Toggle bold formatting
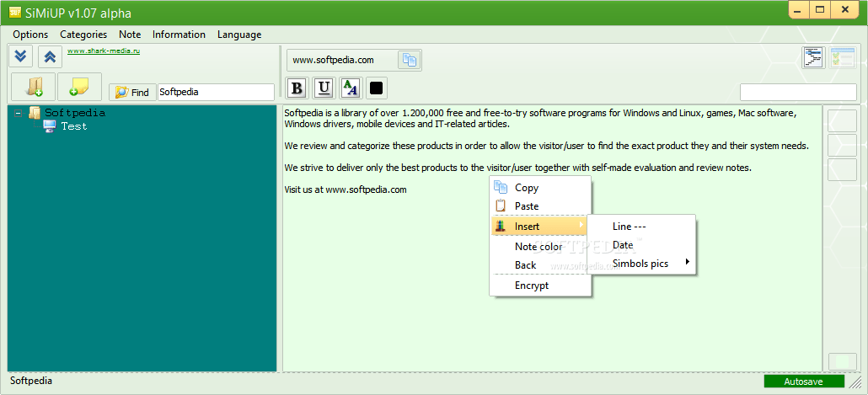 click(297, 88)
